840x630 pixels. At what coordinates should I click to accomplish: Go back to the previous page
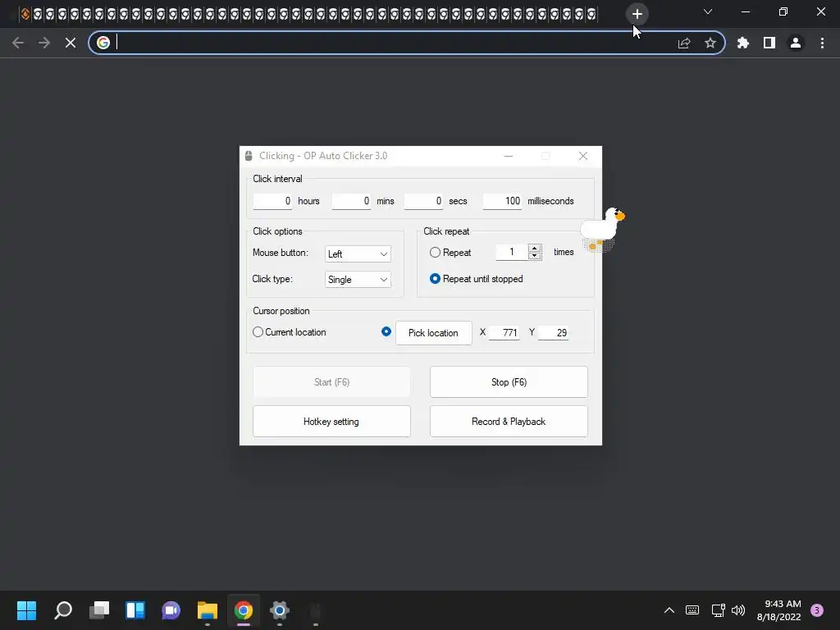(18, 43)
